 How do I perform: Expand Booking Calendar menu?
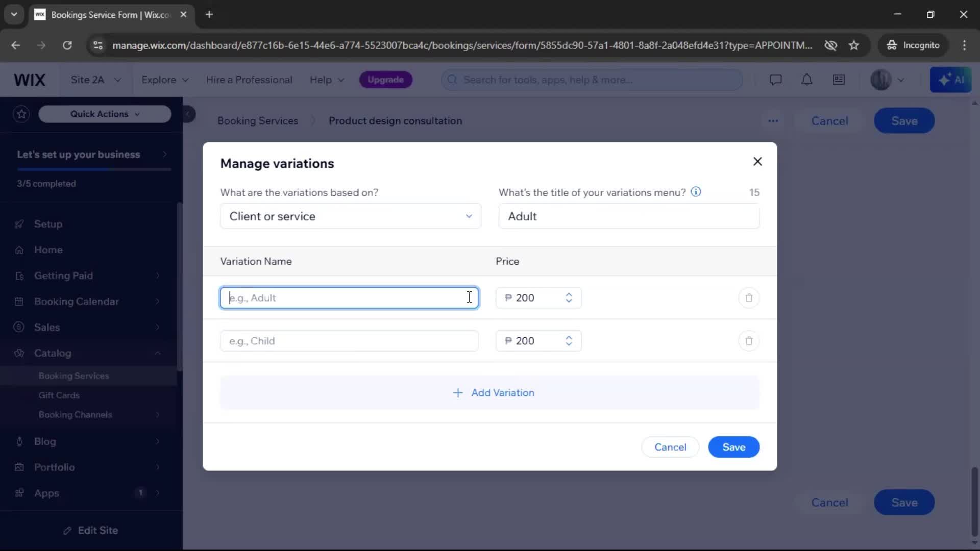pyautogui.click(x=89, y=302)
